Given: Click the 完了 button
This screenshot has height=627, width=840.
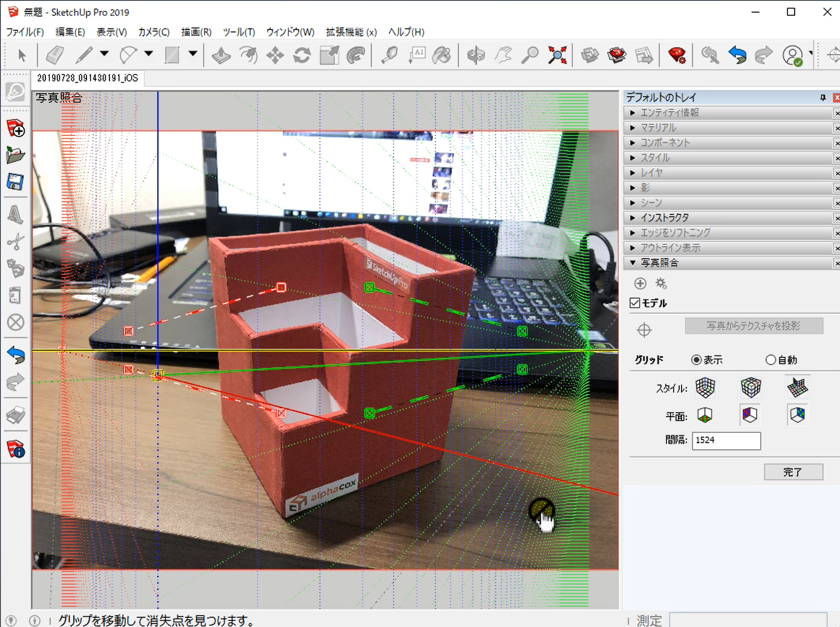Looking at the screenshot, I should (x=793, y=472).
